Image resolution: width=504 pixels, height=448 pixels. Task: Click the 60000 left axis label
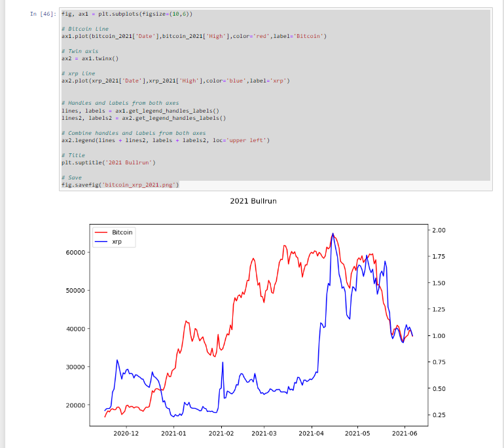click(x=75, y=252)
